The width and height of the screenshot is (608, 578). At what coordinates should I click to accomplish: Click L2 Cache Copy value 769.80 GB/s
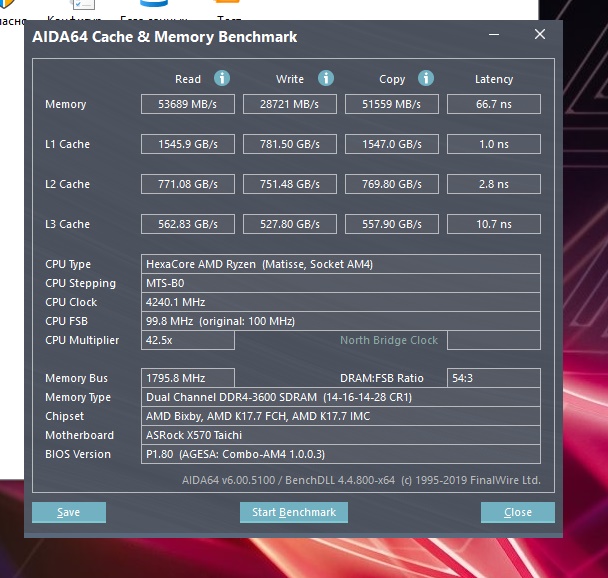(392, 184)
